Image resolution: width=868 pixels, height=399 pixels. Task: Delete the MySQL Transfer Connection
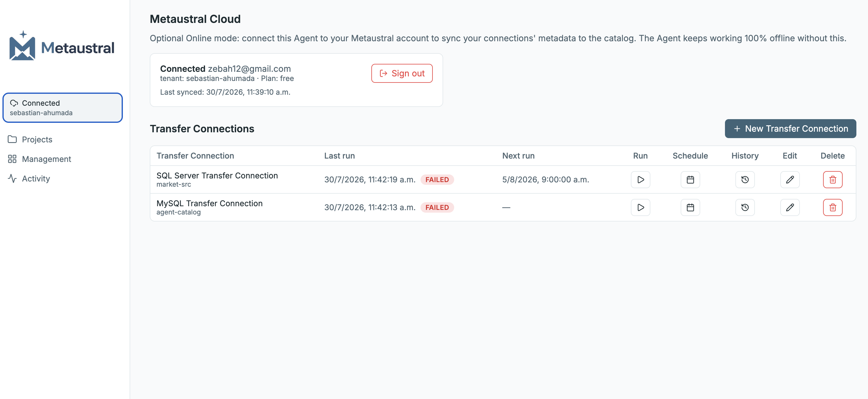coord(833,207)
